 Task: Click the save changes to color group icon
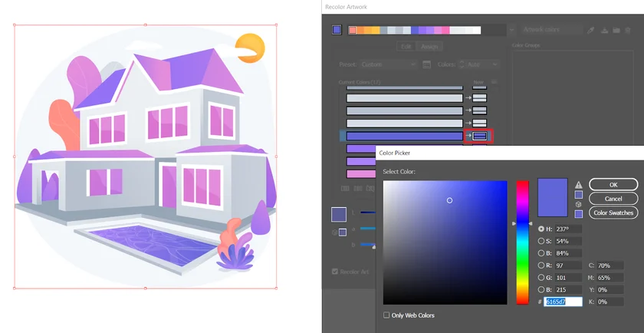(x=605, y=30)
